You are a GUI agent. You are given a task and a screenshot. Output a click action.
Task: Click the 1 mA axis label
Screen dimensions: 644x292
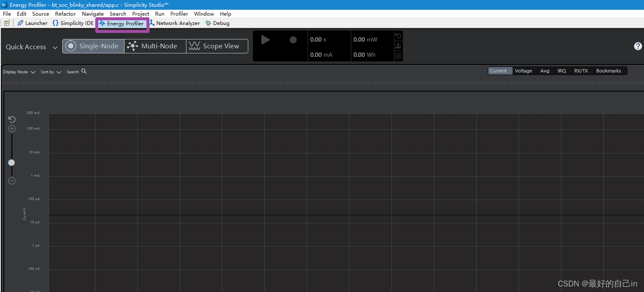pyautogui.click(x=35, y=175)
